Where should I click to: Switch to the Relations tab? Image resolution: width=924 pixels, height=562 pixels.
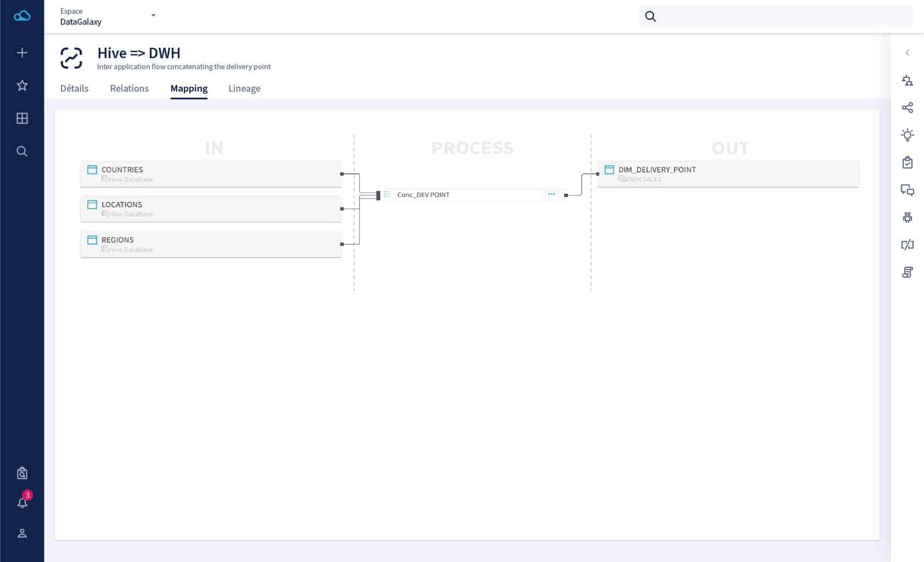pos(129,88)
